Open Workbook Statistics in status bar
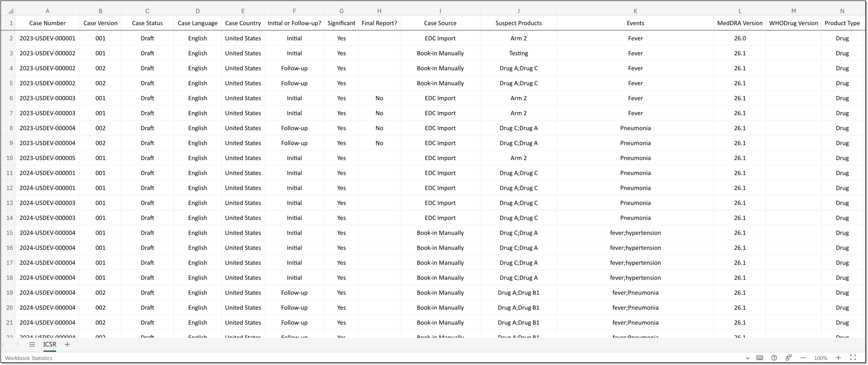 click(x=28, y=358)
